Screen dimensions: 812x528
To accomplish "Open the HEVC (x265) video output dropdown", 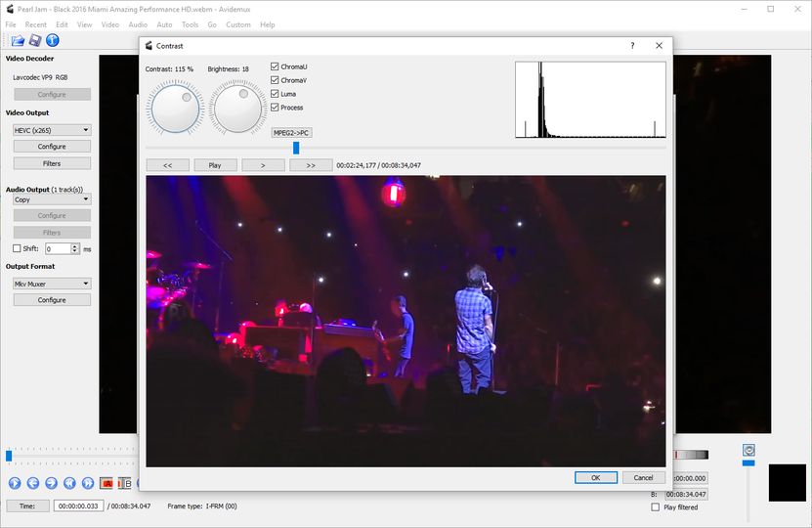I will (52, 129).
